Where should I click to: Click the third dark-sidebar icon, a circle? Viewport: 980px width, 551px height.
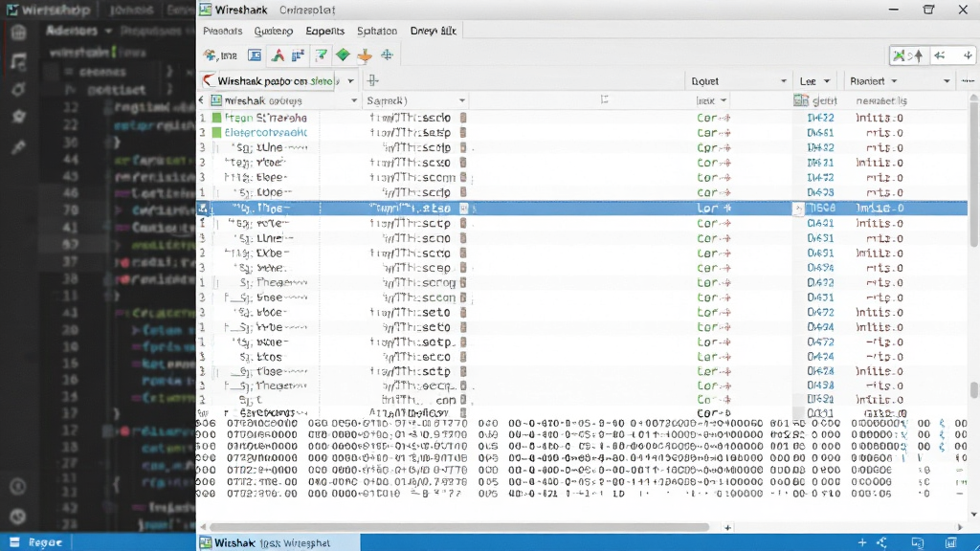click(18, 89)
